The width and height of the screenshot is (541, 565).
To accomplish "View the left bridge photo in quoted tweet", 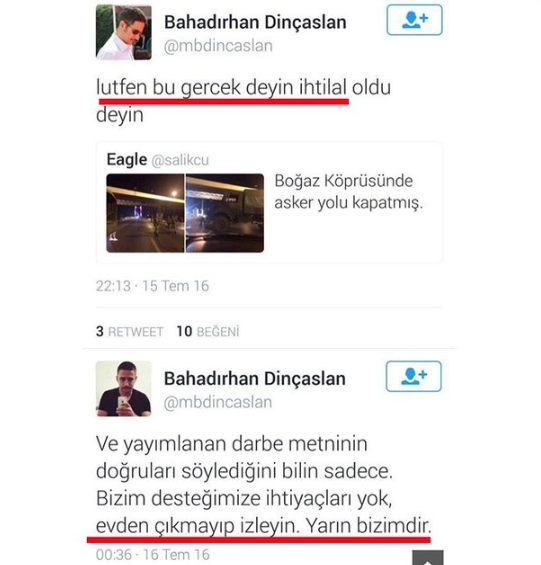I will tap(145, 213).
